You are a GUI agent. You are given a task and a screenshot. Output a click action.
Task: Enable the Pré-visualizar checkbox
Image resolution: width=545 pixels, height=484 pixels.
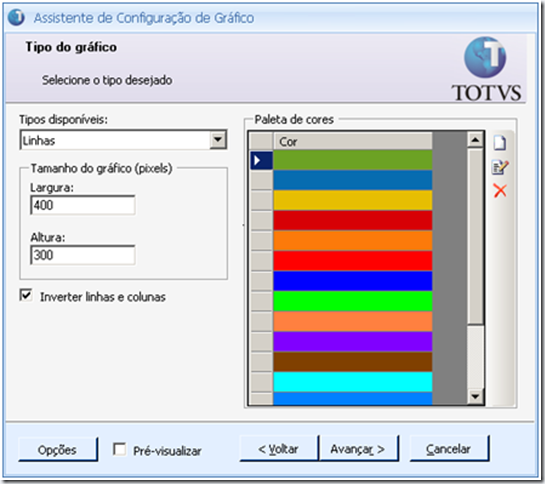[120, 449]
